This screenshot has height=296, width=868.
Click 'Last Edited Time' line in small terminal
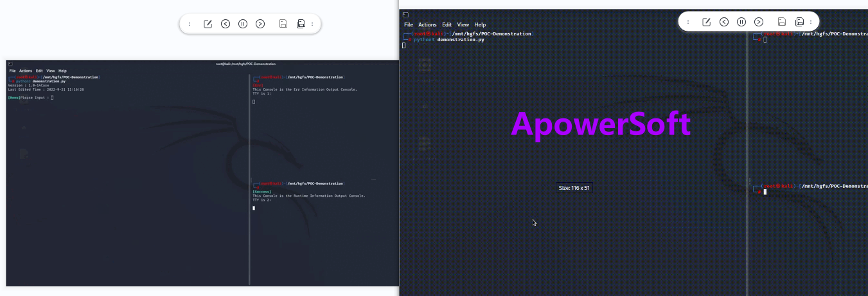[46, 89]
